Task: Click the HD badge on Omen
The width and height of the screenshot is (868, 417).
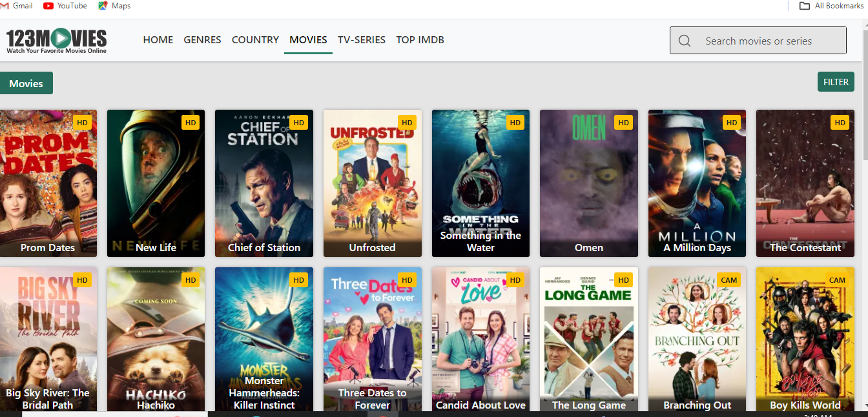Action: [x=623, y=123]
